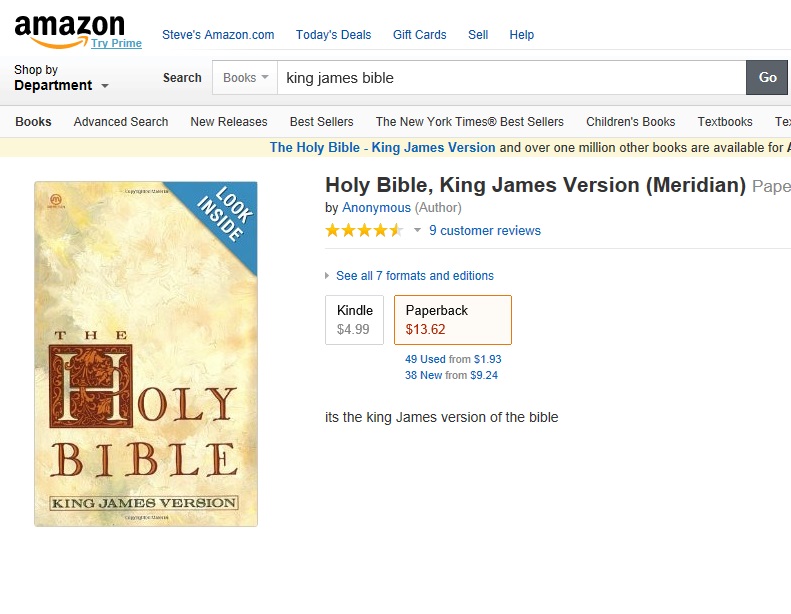The height and width of the screenshot is (614, 791).
Task: Click the Anonymous author link
Action: (x=376, y=208)
